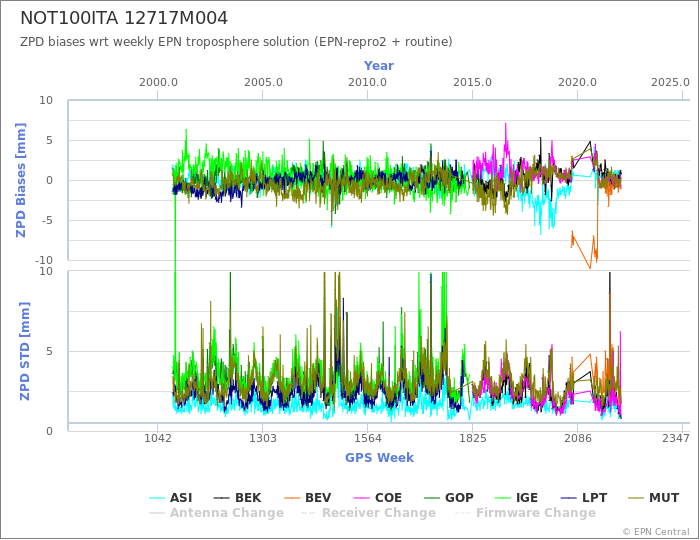Click the olive MUT legend line marker
700x540 pixels.
(637, 498)
